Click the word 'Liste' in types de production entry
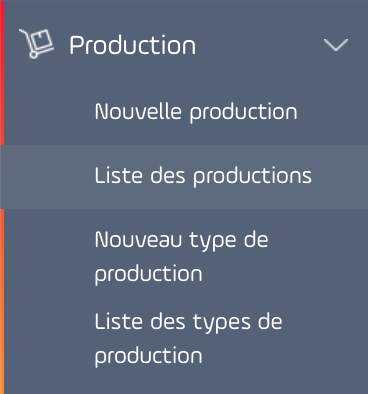Viewport: 368px width, 394px height. pos(119,322)
